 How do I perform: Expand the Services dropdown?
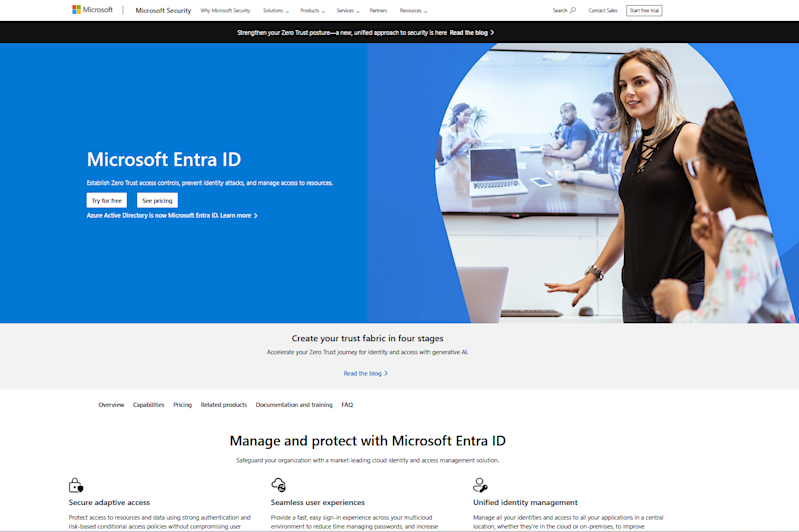[348, 10]
